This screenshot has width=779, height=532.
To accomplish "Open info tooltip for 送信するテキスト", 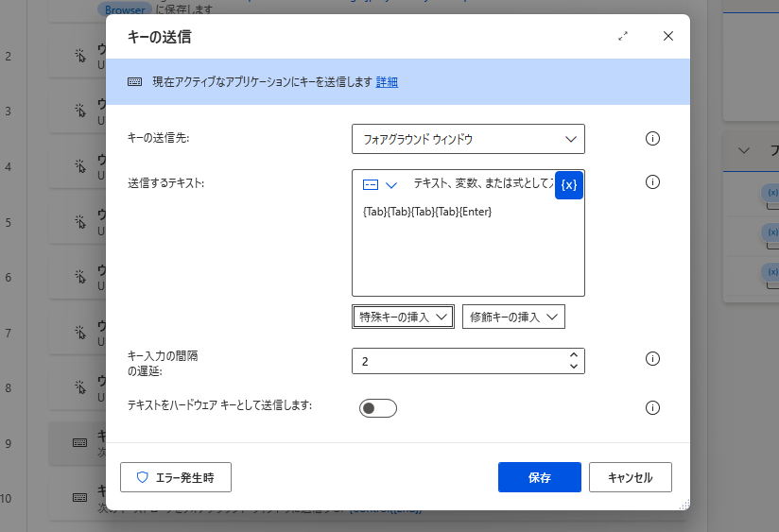I will pos(652,182).
